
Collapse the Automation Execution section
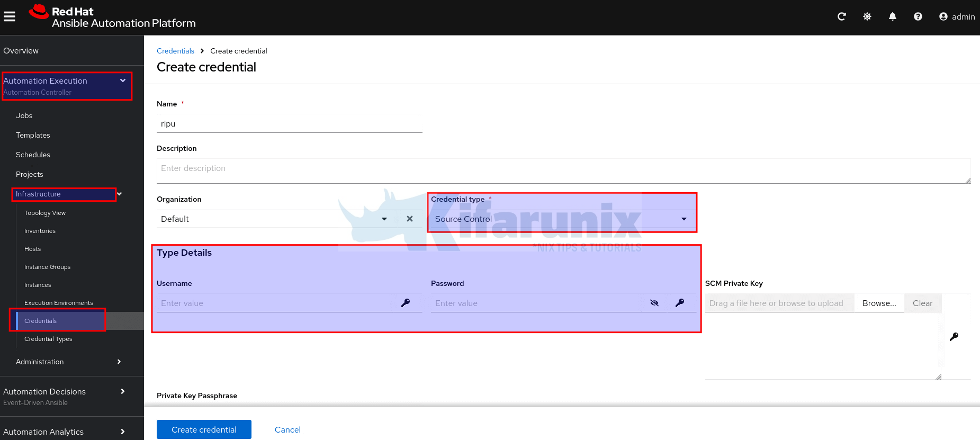pyautogui.click(x=123, y=80)
